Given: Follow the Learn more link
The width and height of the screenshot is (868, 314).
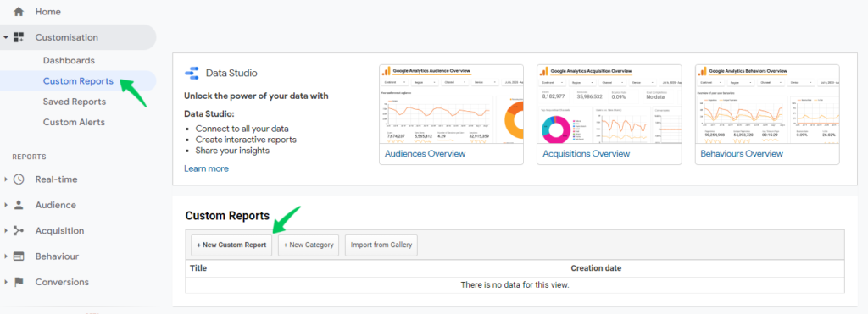Looking at the screenshot, I should [x=206, y=168].
